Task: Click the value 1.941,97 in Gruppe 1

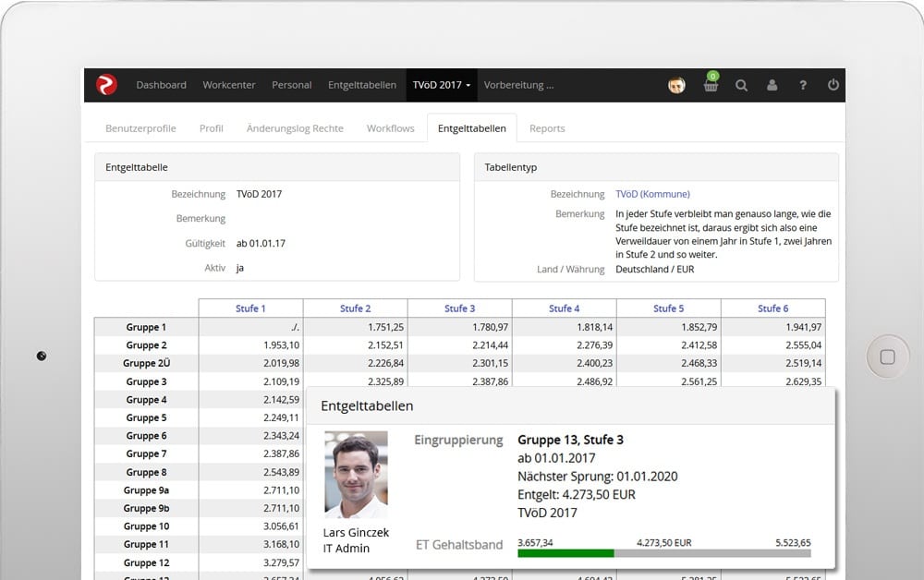Action: click(804, 327)
